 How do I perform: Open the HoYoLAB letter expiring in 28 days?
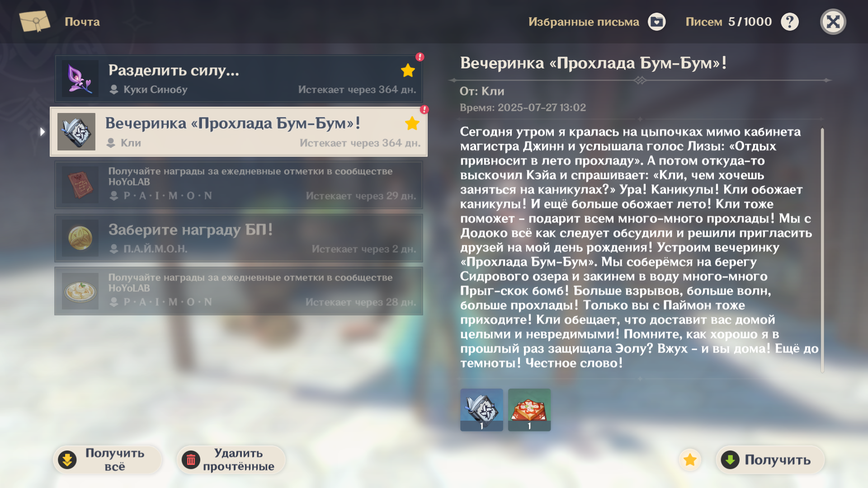[x=239, y=291]
